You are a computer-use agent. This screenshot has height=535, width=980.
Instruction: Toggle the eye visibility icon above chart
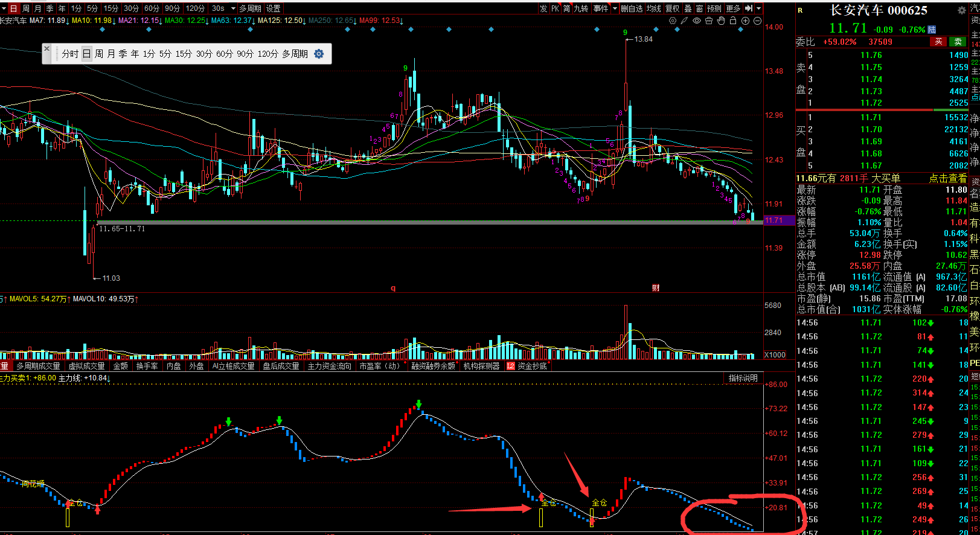point(697,21)
